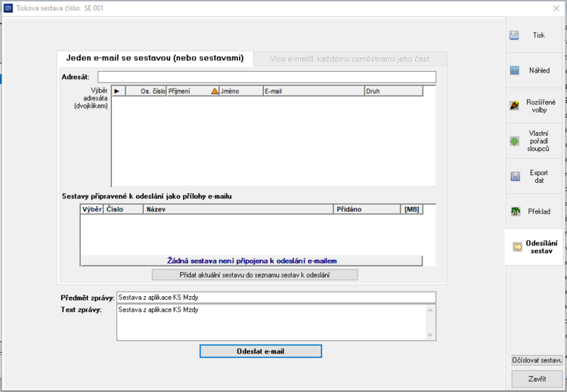
Task: Click the app icon in the title bar
Action: (x=8, y=8)
